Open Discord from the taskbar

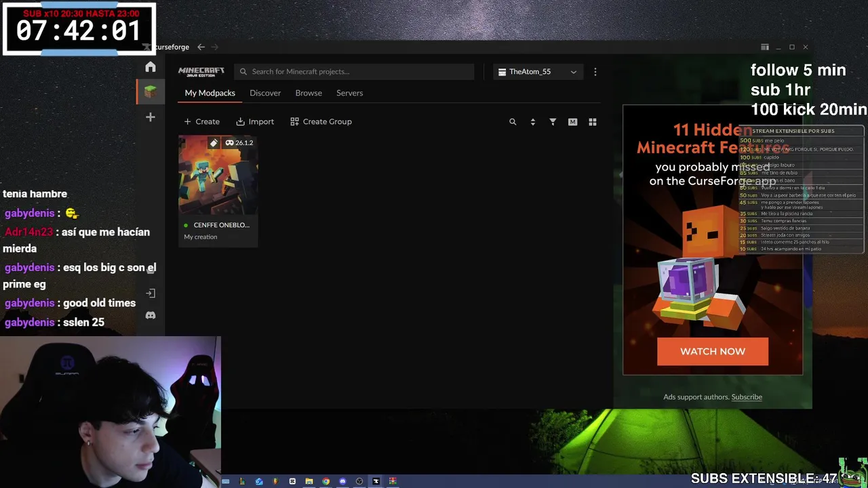tap(342, 481)
